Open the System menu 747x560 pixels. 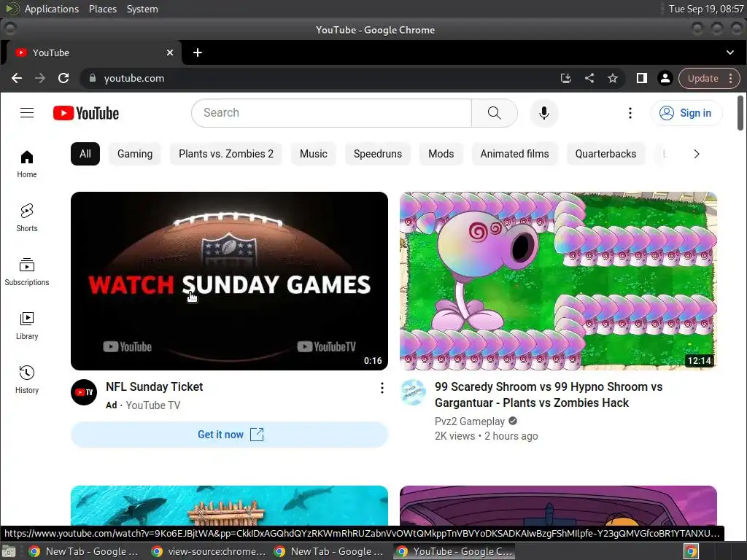click(142, 9)
